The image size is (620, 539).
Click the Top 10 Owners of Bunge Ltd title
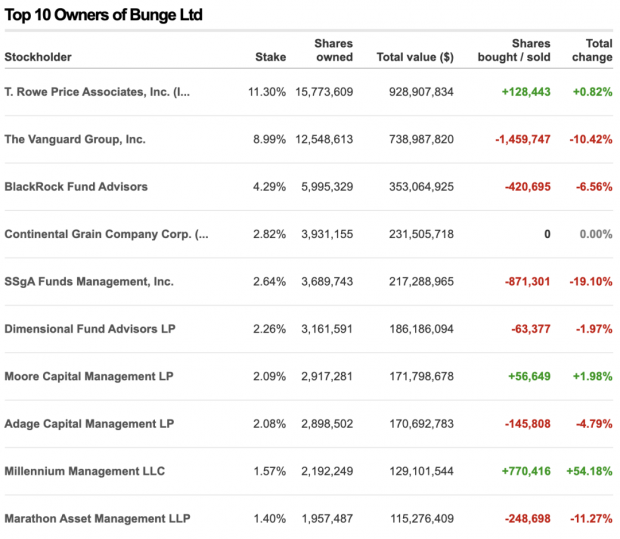(104, 15)
